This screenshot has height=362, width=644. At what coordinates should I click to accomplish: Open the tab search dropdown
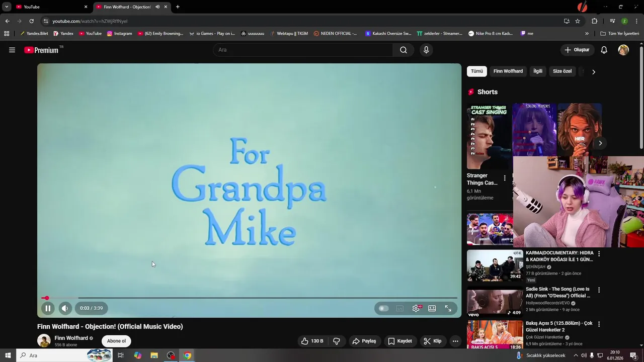[7, 7]
